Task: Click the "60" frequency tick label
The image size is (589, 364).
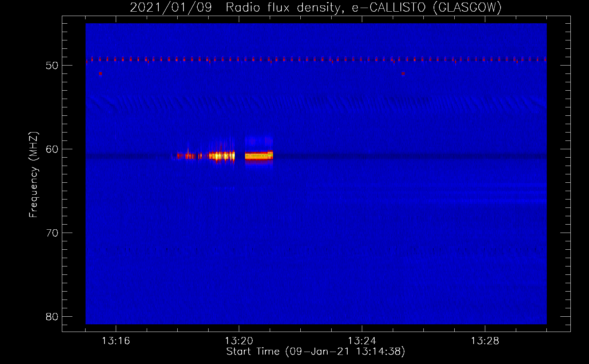Action: point(52,149)
